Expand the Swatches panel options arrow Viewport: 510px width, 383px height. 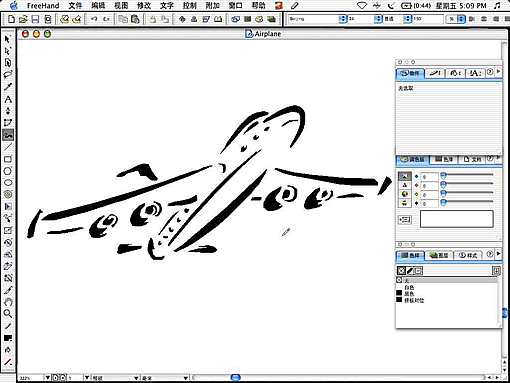[498, 254]
